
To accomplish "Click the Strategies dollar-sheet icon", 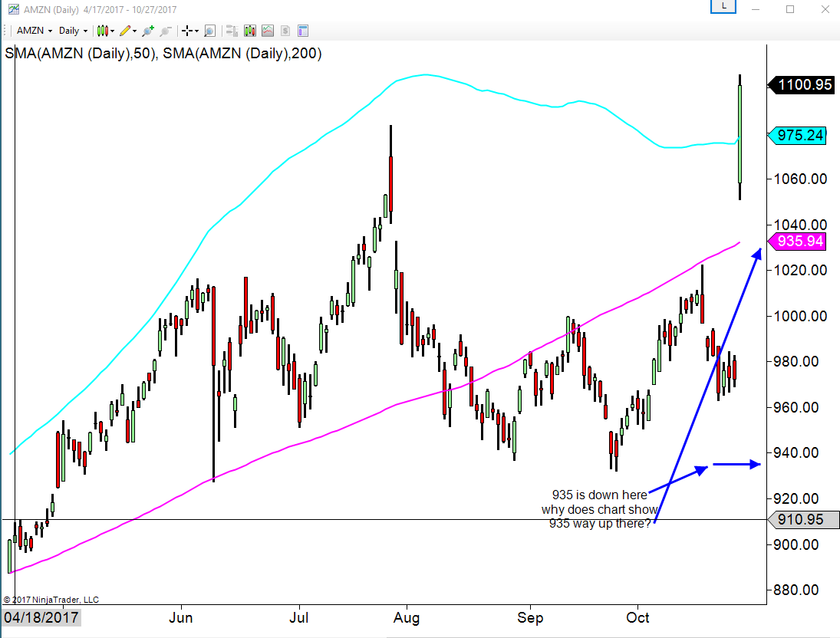I will 285,31.
